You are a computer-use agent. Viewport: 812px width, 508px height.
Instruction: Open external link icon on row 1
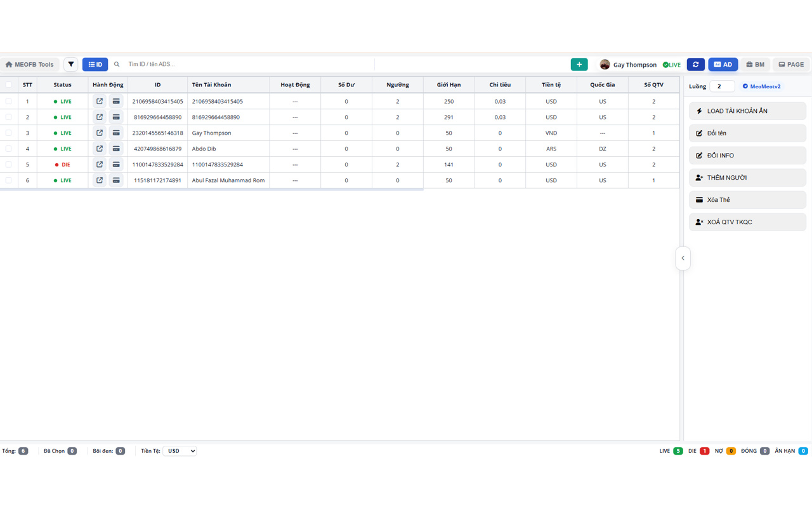point(100,100)
